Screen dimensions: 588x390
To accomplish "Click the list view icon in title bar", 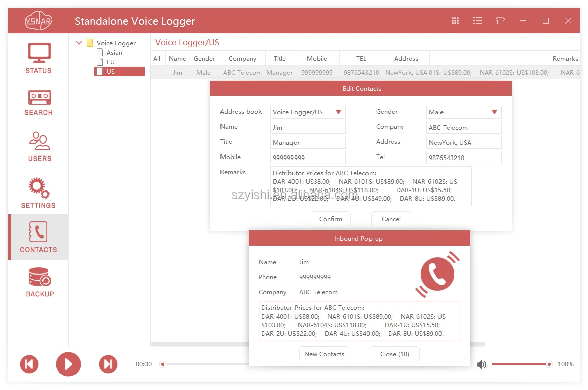I will [477, 21].
